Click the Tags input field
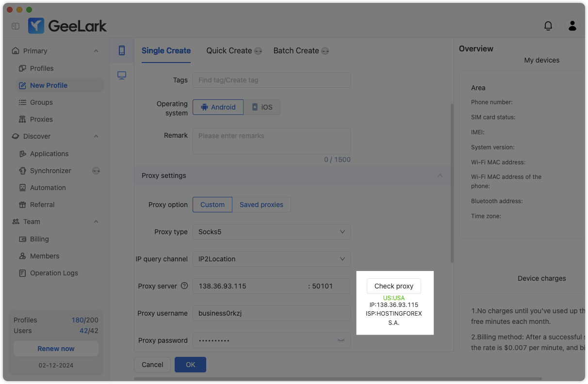 271,80
